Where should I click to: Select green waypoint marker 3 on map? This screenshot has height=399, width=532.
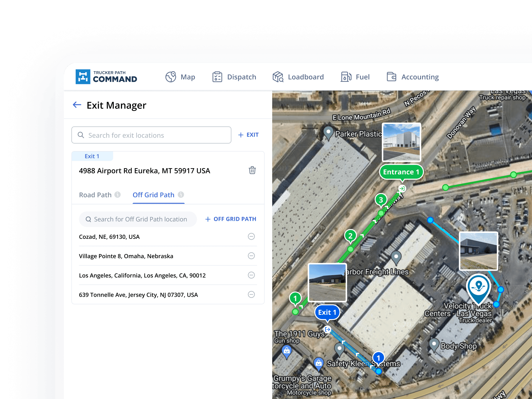coord(381,200)
